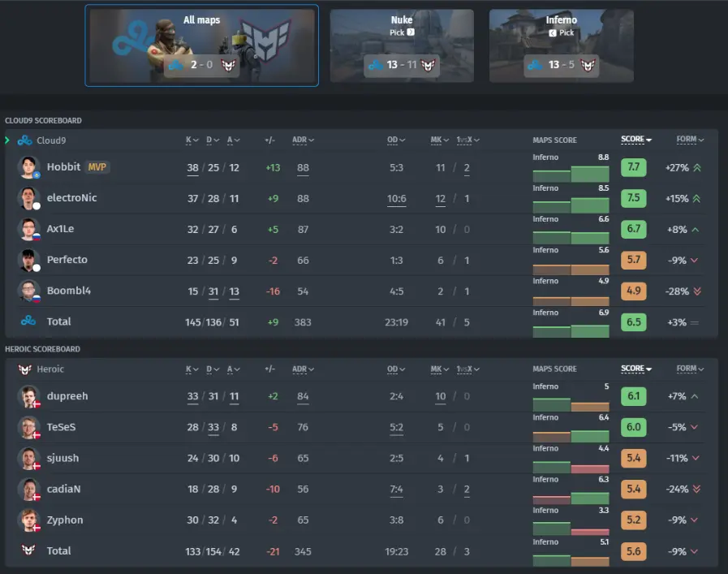
Task: Sort Heroic table by MK
Action: pyautogui.click(x=439, y=369)
